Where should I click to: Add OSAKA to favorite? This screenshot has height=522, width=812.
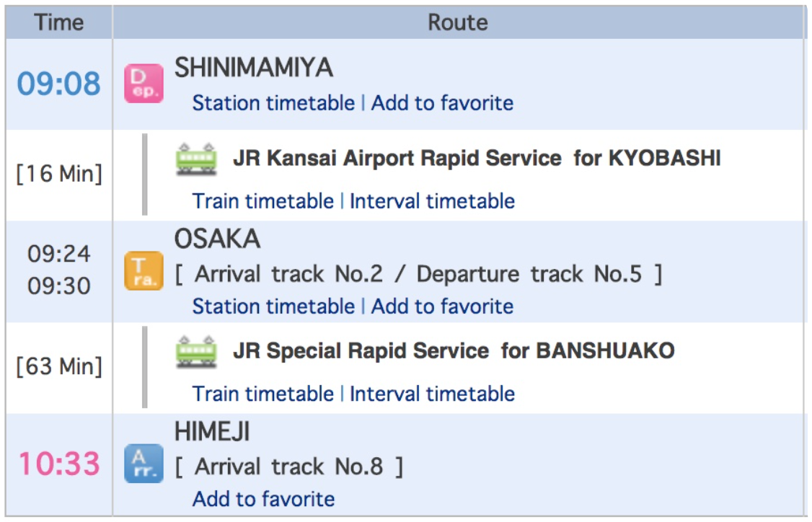[x=442, y=306]
